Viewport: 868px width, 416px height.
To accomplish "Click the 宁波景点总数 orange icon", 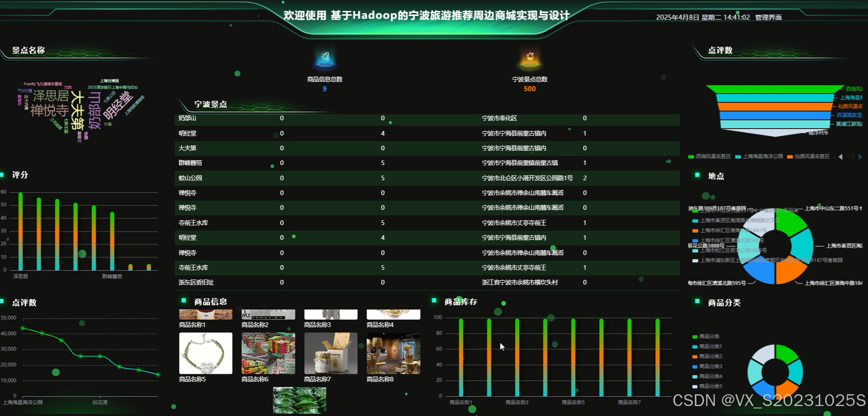I will point(530,58).
